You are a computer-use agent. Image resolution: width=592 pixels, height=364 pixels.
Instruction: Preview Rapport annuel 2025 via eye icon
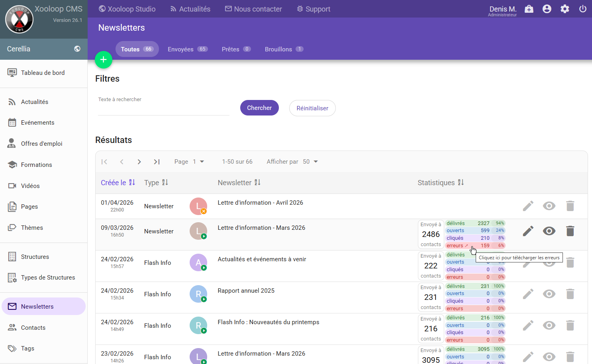(x=549, y=294)
